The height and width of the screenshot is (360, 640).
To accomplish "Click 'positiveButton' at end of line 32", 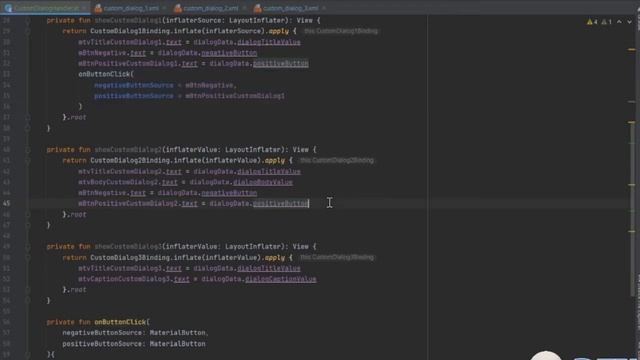I will [281, 64].
